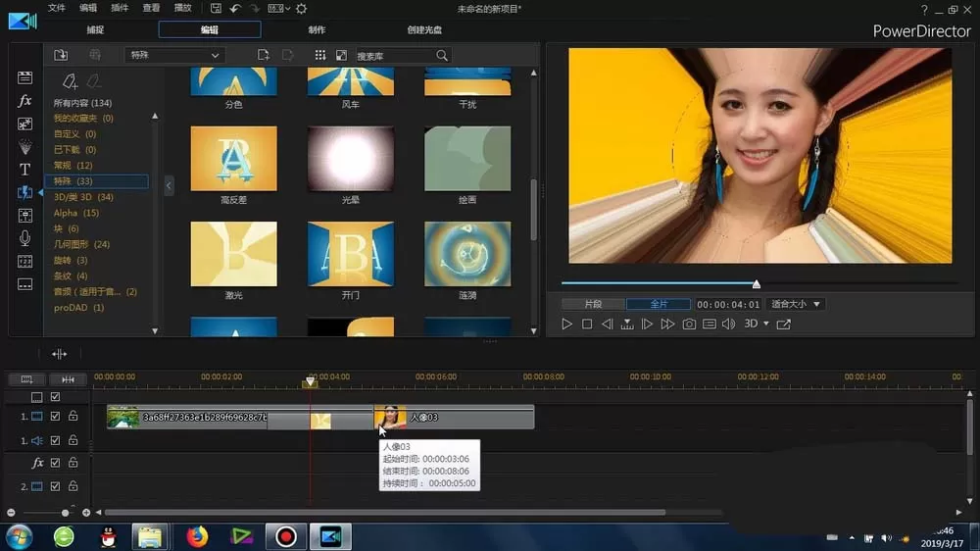980x551 pixels.
Task: Open the 特殊 category dropdown
Action: (174, 55)
